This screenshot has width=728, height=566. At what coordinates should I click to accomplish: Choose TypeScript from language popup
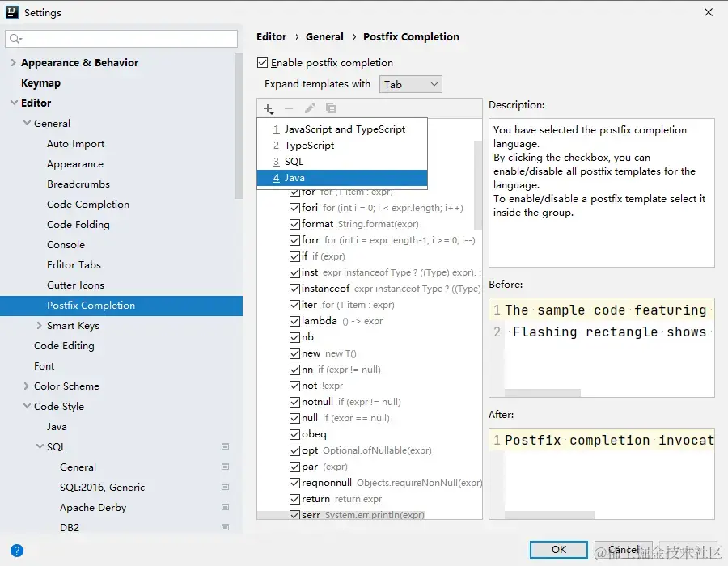coord(342,146)
